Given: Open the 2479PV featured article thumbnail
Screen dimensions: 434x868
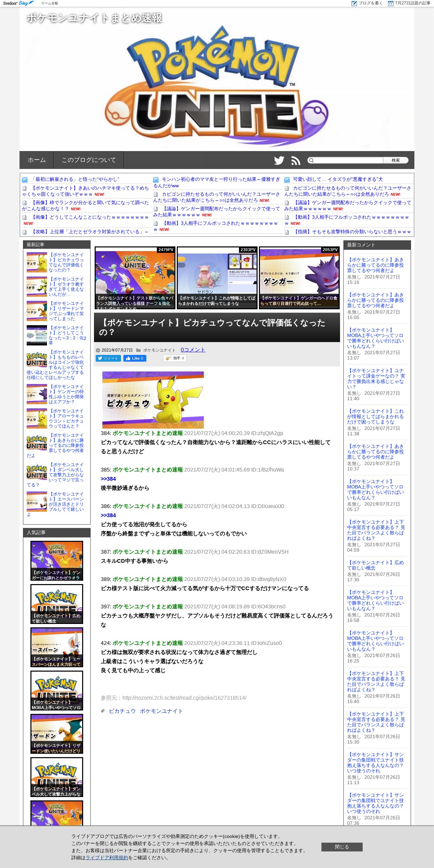Looking at the screenshot, I should click(x=135, y=278).
